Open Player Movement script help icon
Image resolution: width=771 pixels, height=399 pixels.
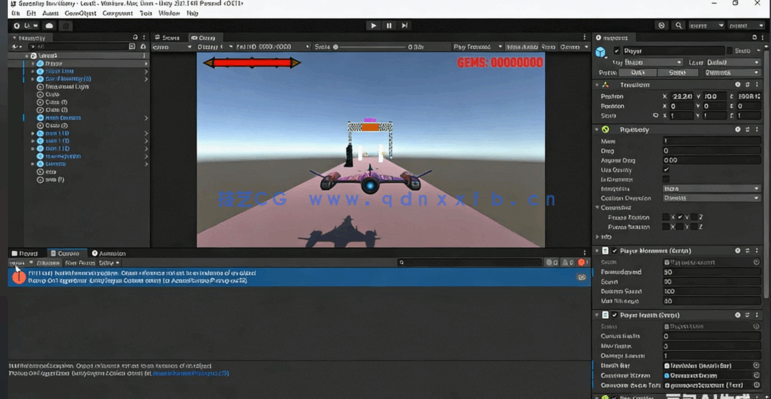(738, 251)
